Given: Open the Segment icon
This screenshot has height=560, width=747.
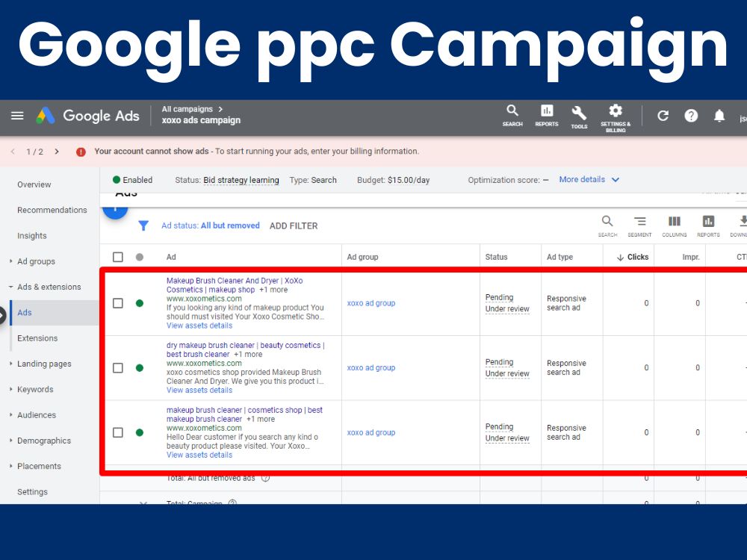Looking at the screenshot, I should coord(639,225).
